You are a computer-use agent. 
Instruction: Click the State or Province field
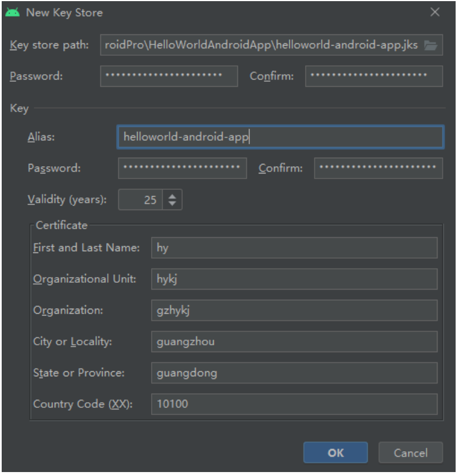294,373
